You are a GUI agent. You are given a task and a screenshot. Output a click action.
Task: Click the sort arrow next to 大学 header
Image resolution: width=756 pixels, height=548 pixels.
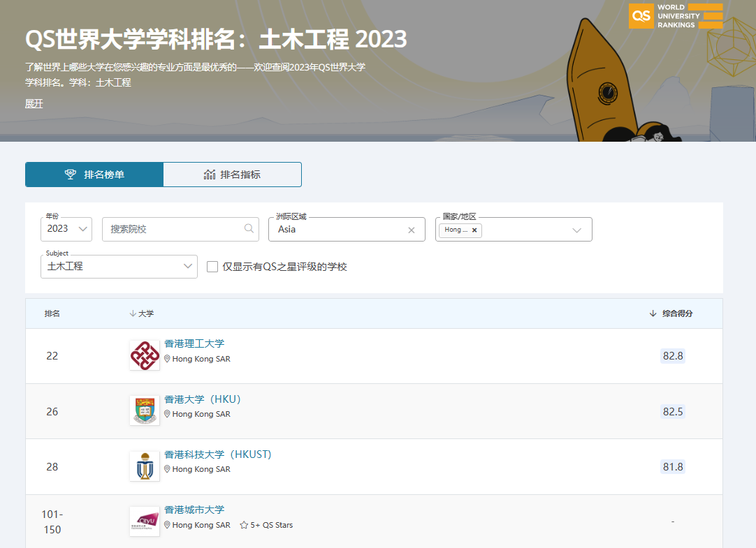coord(133,313)
